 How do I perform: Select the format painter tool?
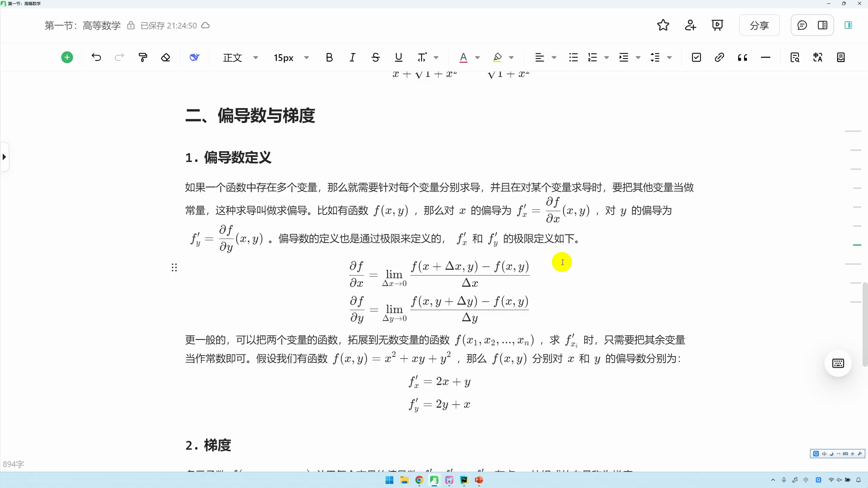point(143,57)
